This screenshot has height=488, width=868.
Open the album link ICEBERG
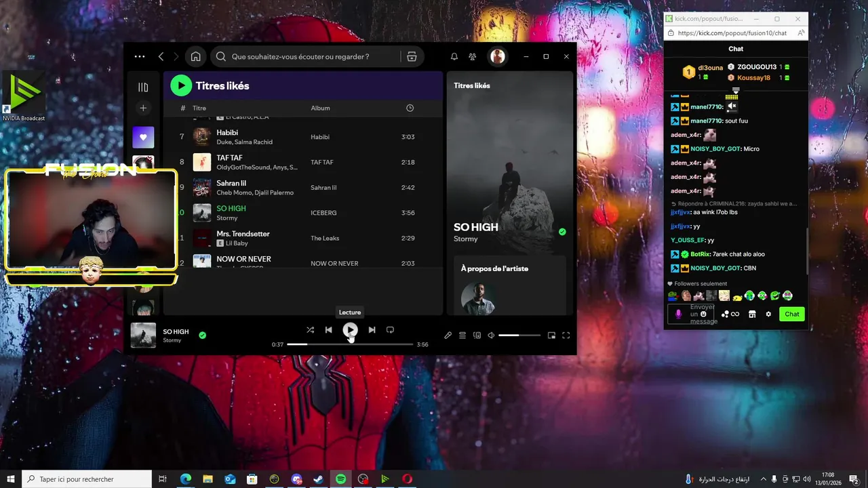323,213
